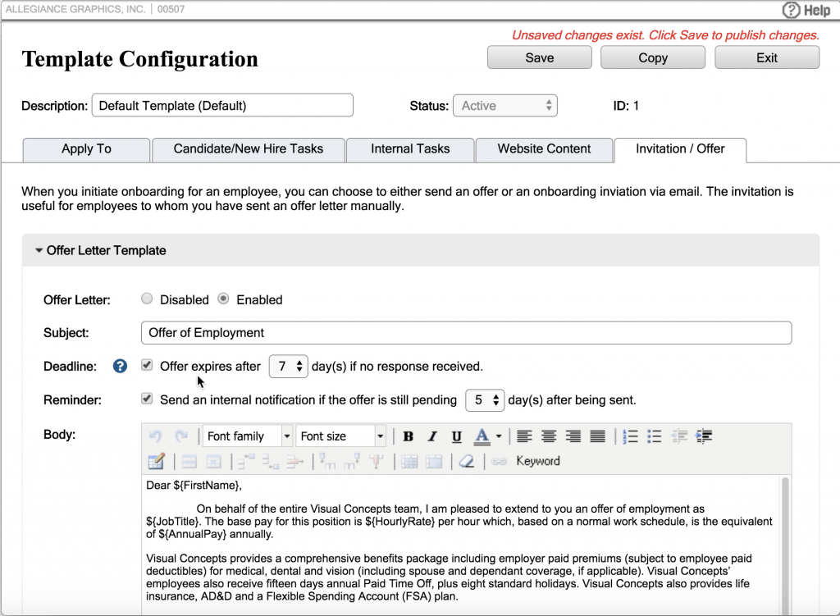Screen dimensions: 840x616
Task: Save the template configuration changes
Action: [539, 57]
